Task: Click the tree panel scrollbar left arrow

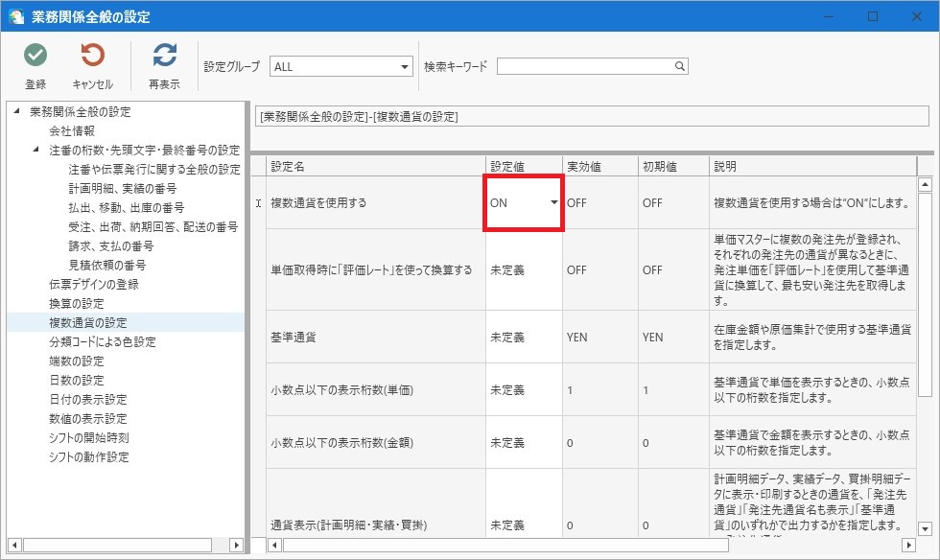Action: point(14,545)
